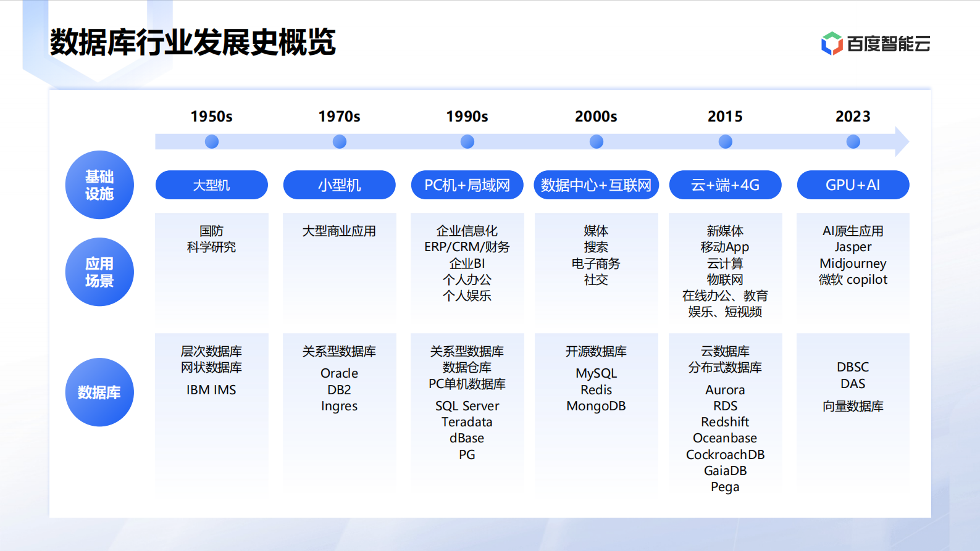
Task: Click the Pega text
Action: (x=726, y=487)
